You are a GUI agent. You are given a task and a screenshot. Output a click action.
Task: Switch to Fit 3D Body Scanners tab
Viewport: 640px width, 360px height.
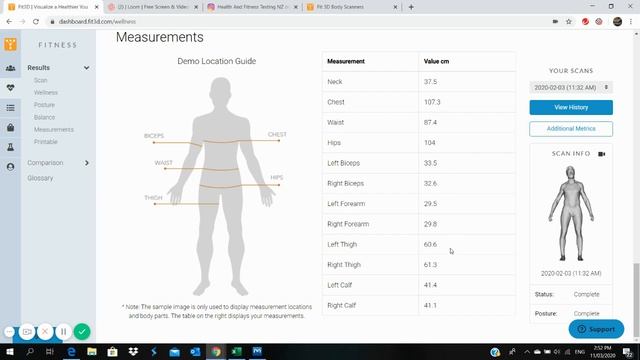(x=352, y=7)
